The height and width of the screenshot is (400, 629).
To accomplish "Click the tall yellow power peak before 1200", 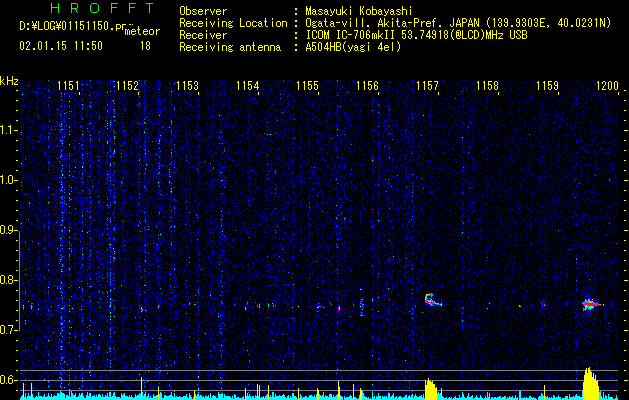I will (x=590, y=383).
